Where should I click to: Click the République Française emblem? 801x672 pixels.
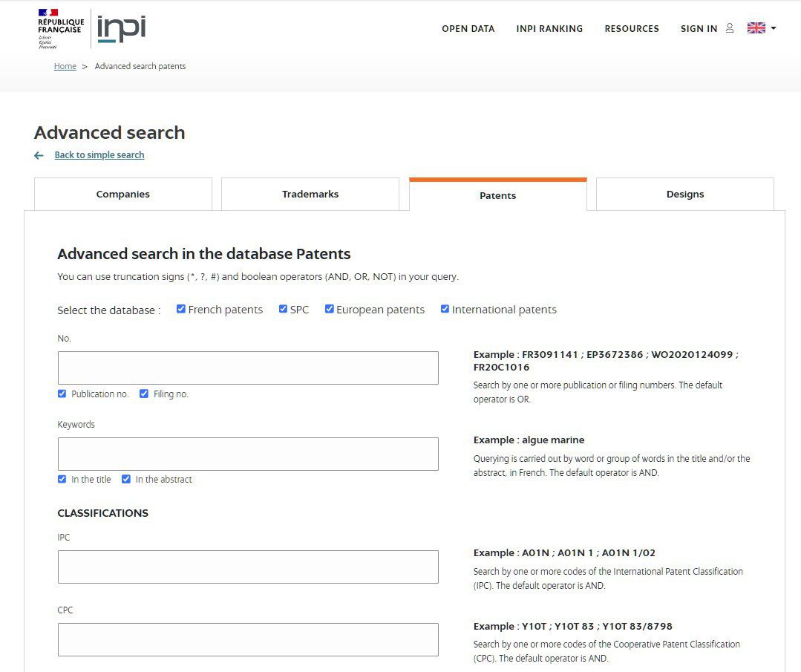pyautogui.click(x=61, y=29)
